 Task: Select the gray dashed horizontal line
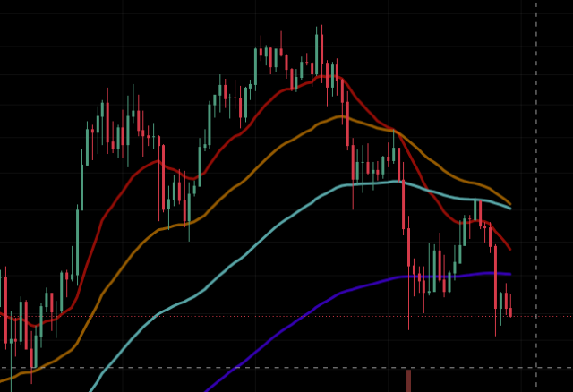(x=286, y=368)
